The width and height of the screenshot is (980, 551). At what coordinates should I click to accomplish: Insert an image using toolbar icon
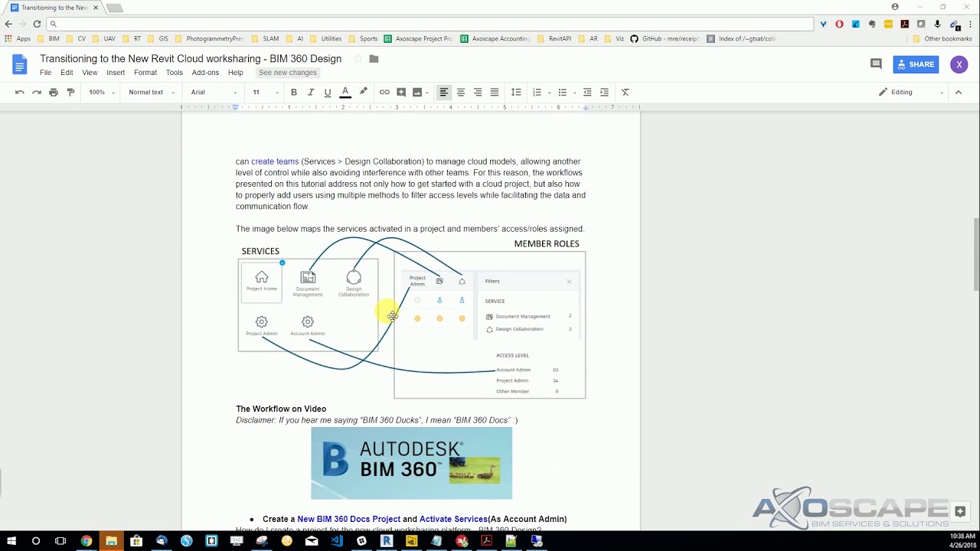pyautogui.click(x=416, y=92)
